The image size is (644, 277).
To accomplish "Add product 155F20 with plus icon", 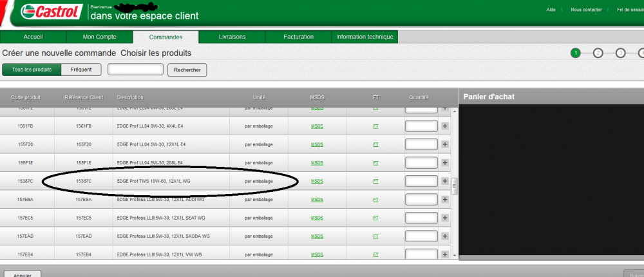I will click(x=444, y=145).
